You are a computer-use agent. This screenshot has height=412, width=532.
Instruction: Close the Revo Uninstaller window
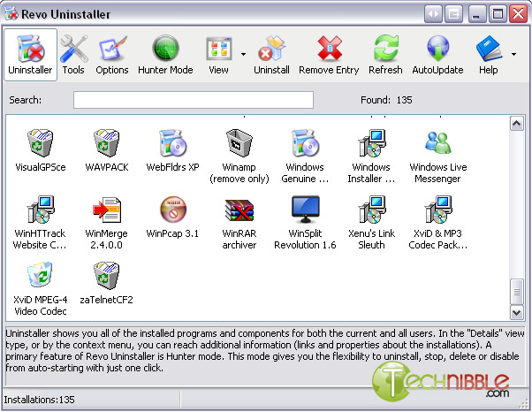519,14
